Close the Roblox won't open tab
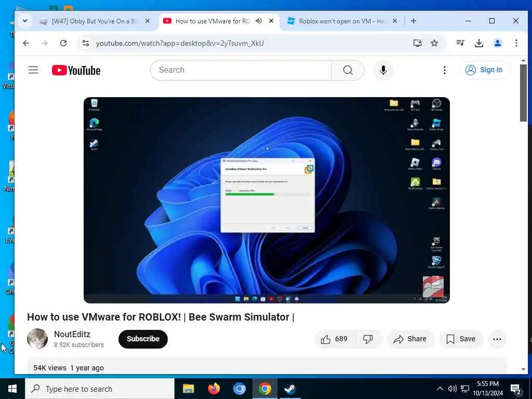The image size is (532, 399). (395, 21)
